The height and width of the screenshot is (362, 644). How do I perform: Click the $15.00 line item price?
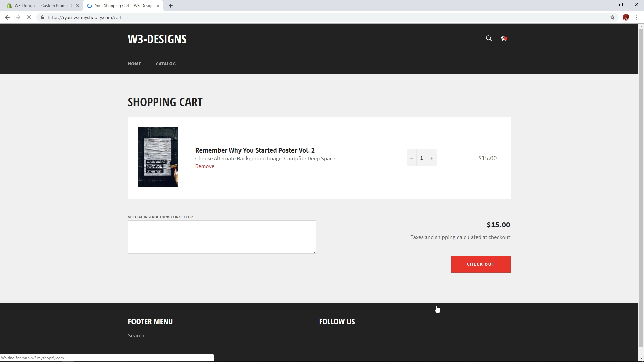coord(487,158)
